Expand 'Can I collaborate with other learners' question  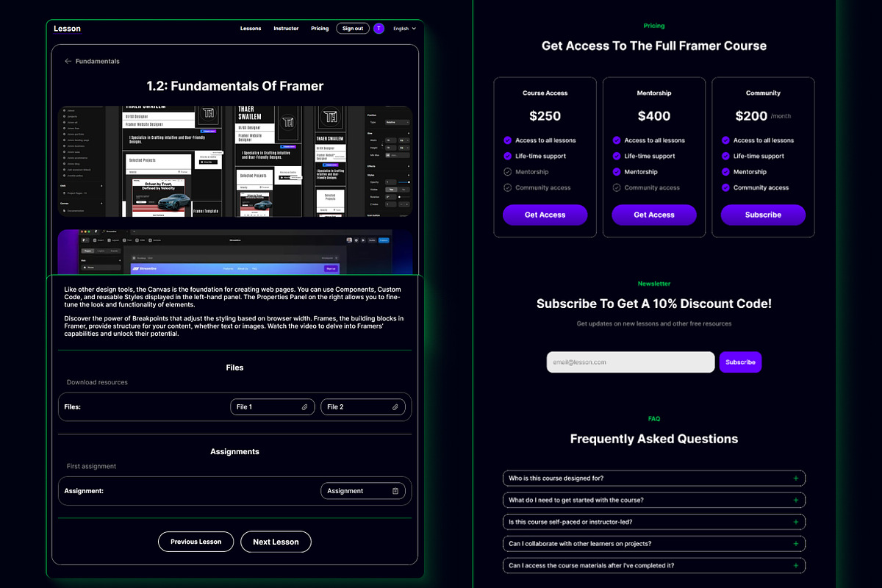[x=654, y=544]
